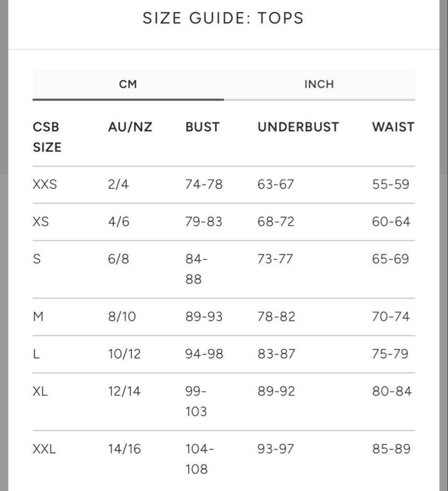Select the 73-77 underbust value

tap(276, 259)
